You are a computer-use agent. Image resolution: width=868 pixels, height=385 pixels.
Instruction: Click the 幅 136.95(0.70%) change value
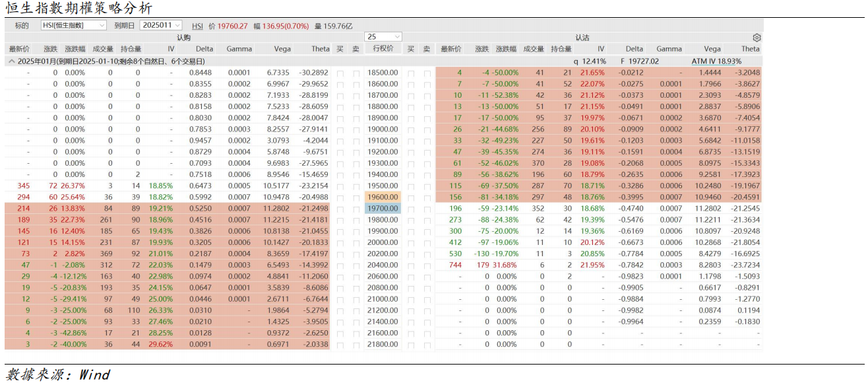280,26
